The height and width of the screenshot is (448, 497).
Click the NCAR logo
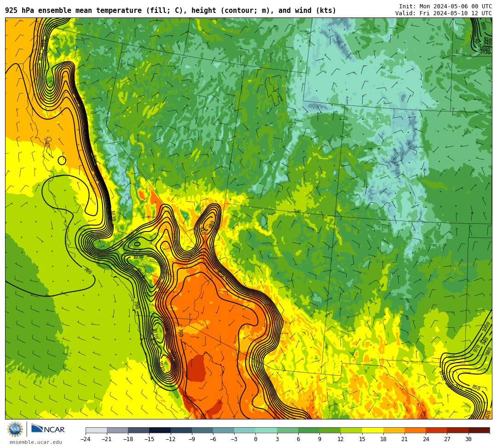[x=48, y=429]
